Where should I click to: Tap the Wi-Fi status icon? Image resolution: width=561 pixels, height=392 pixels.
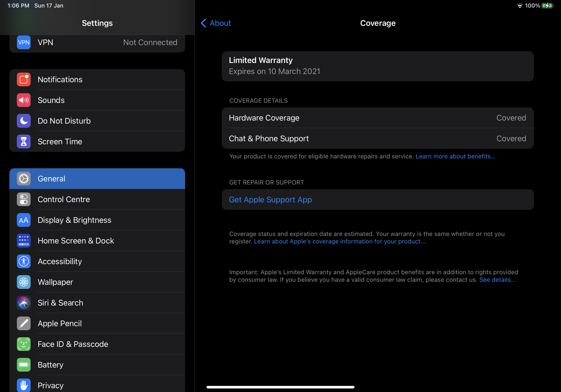520,6
